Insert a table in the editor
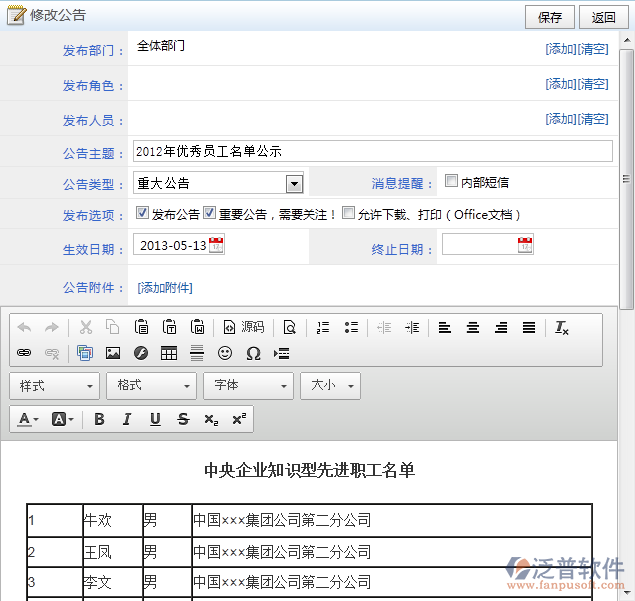This screenshot has width=635, height=601. coord(169,353)
